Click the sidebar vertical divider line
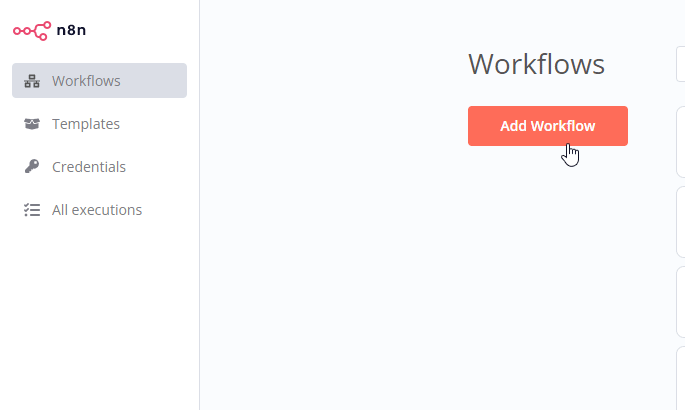This screenshot has height=410, width=685. (x=200, y=205)
